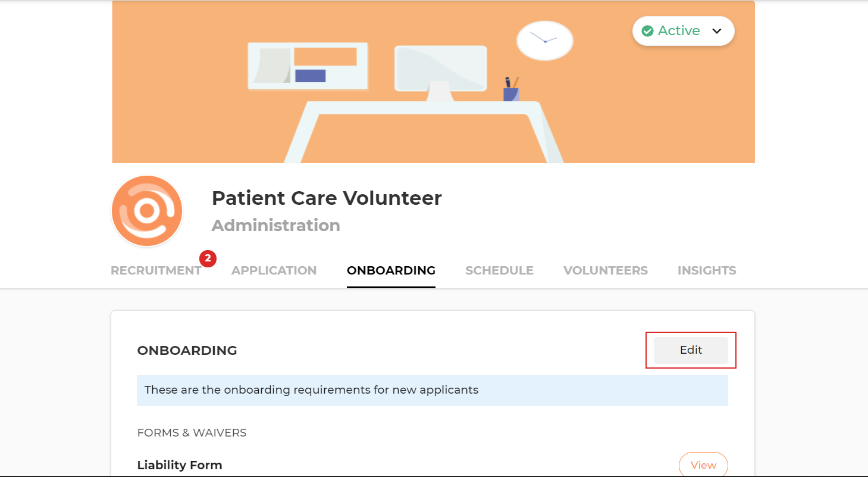Screen dimensions: 868x477
Task: Click the onboarding requirements info banner
Action: pos(432,391)
